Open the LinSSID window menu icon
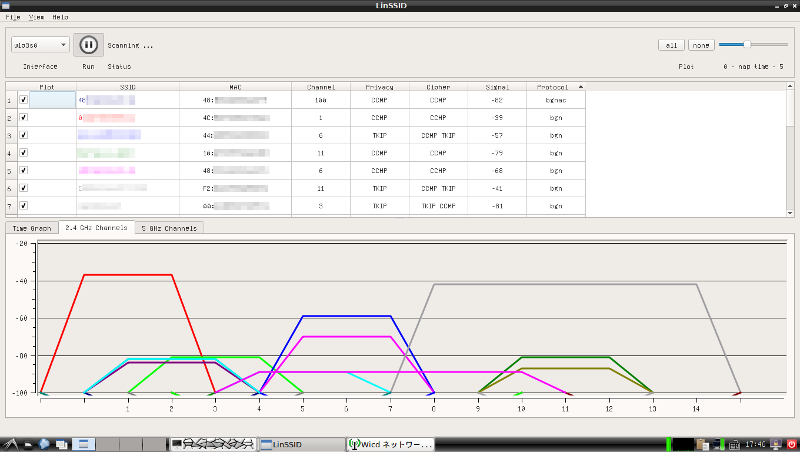The width and height of the screenshot is (800, 452). point(6,6)
